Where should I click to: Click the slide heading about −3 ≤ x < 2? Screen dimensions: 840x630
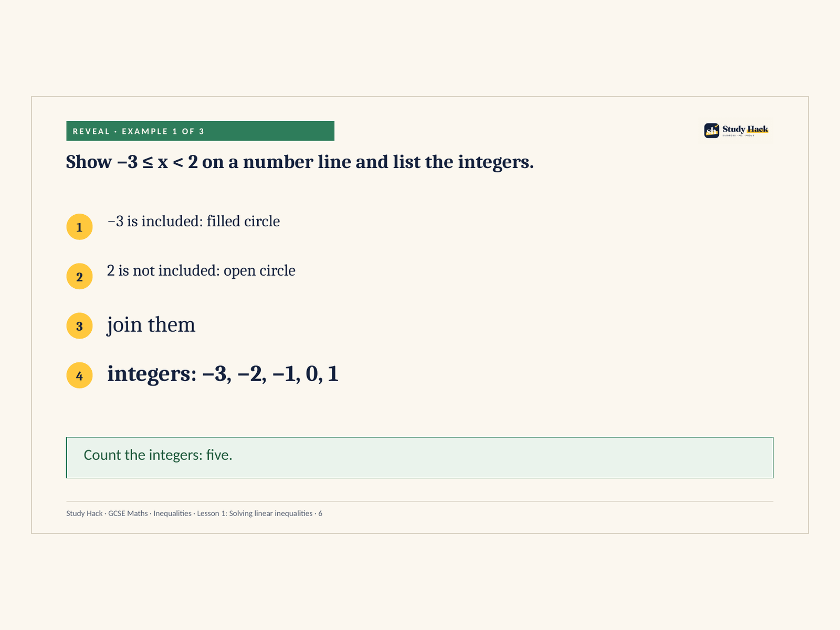coord(300,162)
